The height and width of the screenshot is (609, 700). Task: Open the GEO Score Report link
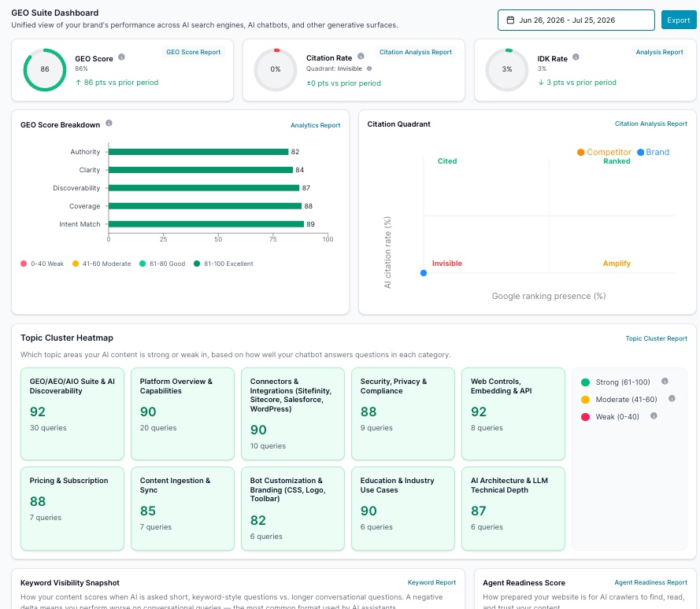193,52
